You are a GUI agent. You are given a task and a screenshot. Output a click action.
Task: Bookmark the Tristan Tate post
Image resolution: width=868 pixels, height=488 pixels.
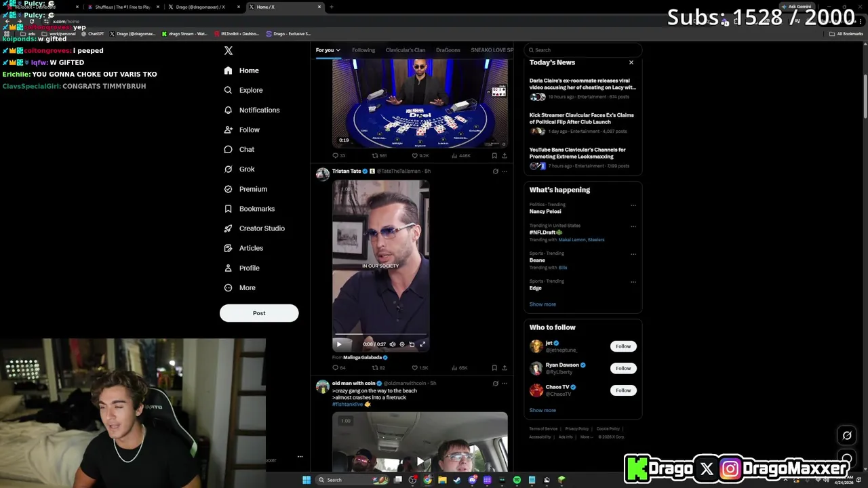(494, 368)
